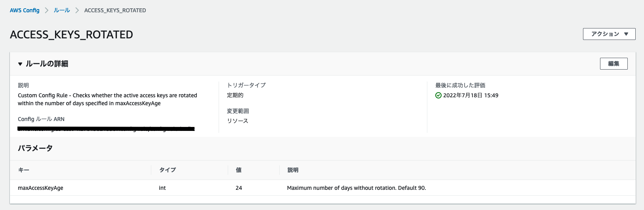This screenshot has width=644, height=210.
Task: Click the redacted Config ルール ARN value
Action: 106,129
